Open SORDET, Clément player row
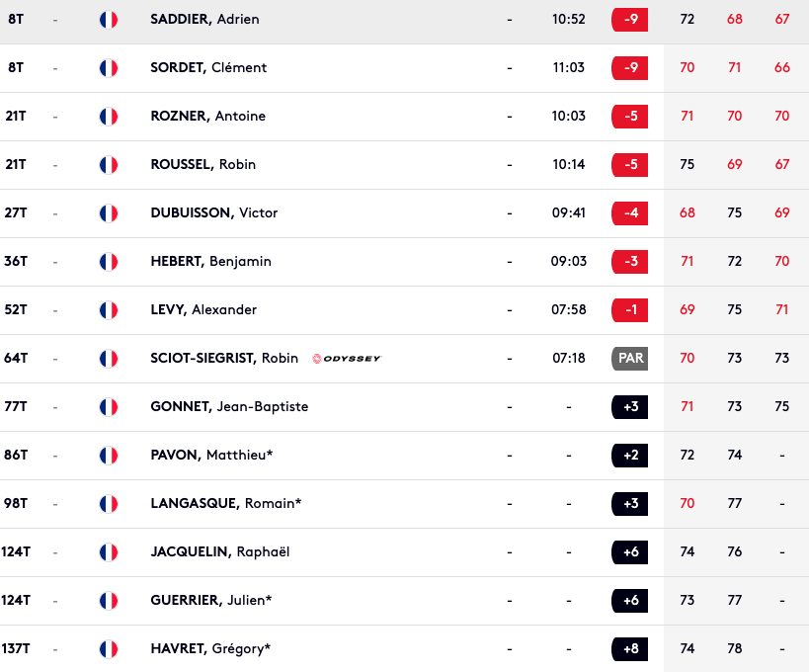 [x=405, y=68]
